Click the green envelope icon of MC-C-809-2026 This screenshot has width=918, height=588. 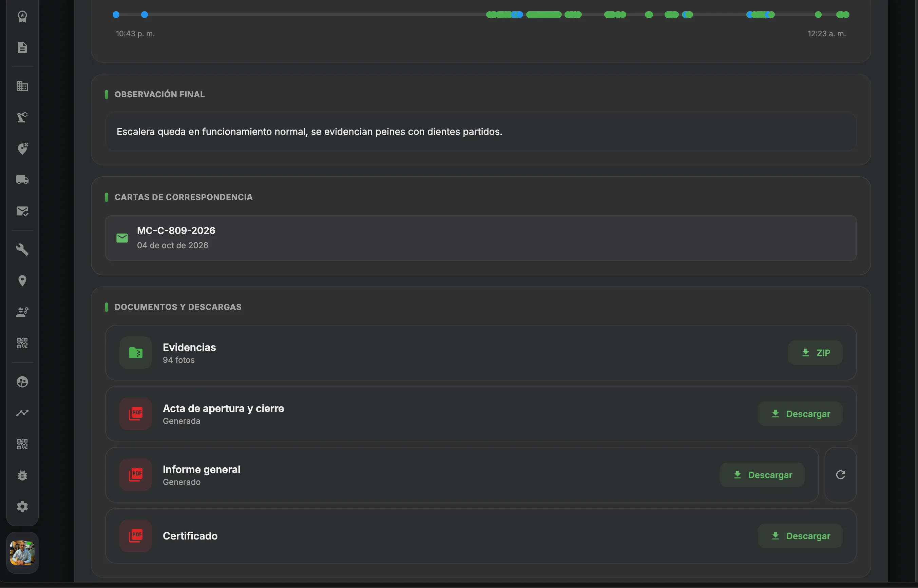[x=122, y=238]
